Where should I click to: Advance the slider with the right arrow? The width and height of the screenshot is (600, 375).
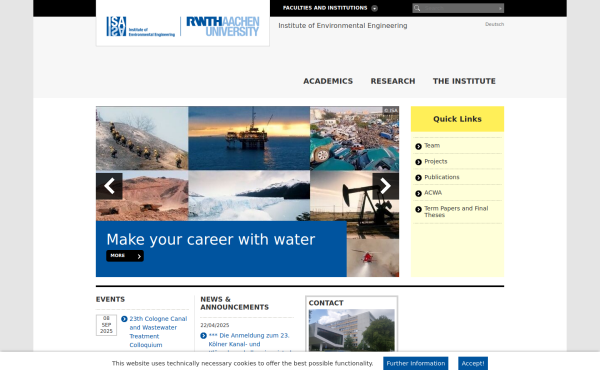click(386, 186)
